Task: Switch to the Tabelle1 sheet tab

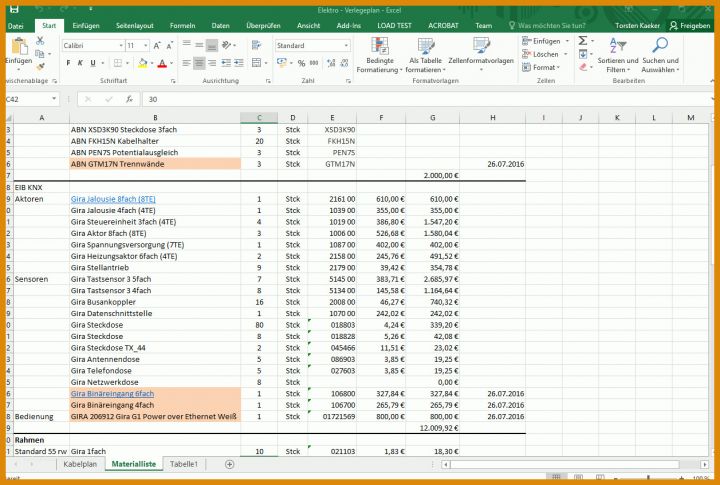Action: [184, 464]
